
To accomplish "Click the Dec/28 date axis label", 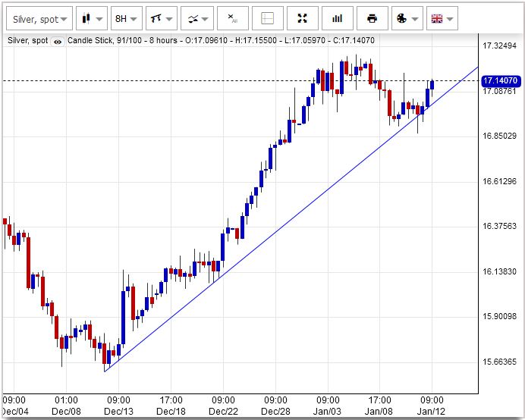I will (x=275, y=412).
